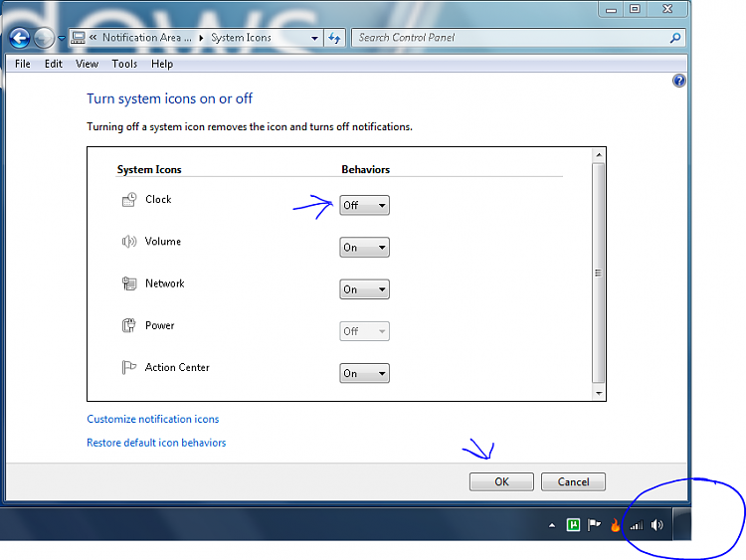
Task: Open help via the blue question mark icon
Action: pos(679,81)
